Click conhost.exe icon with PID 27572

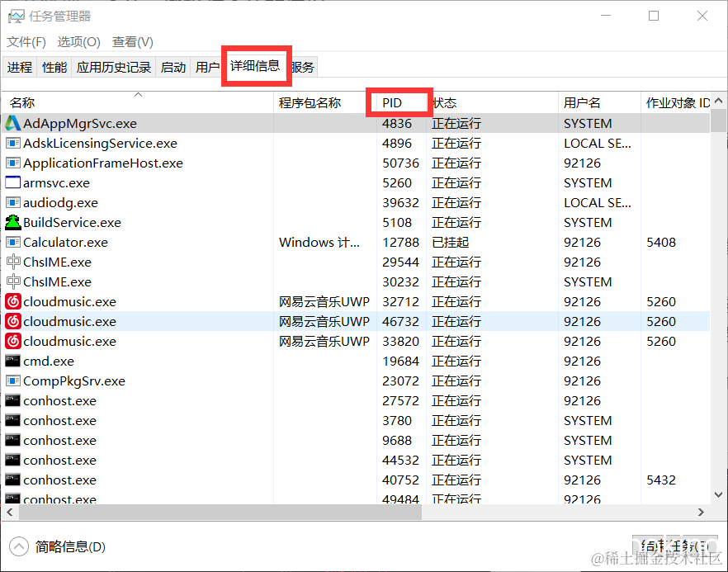point(12,400)
